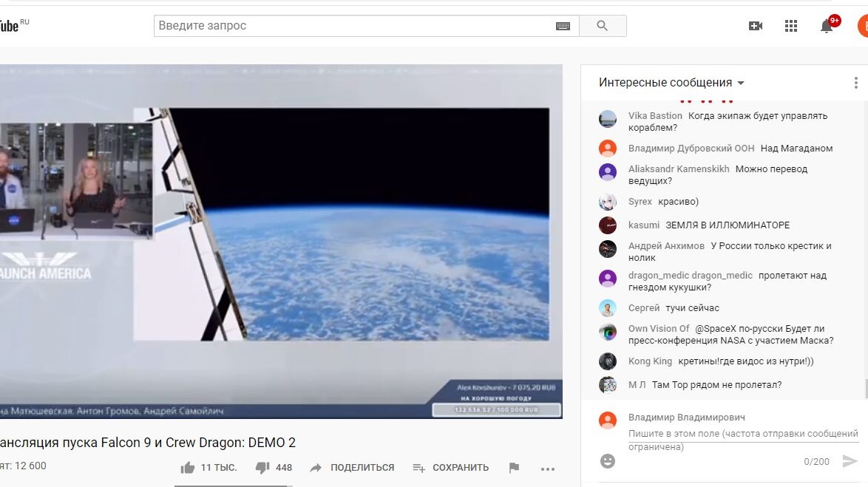Image resolution: width=868 pixels, height=487 pixels.
Task: Click the chat scrollbar
Action: point(866,389)
